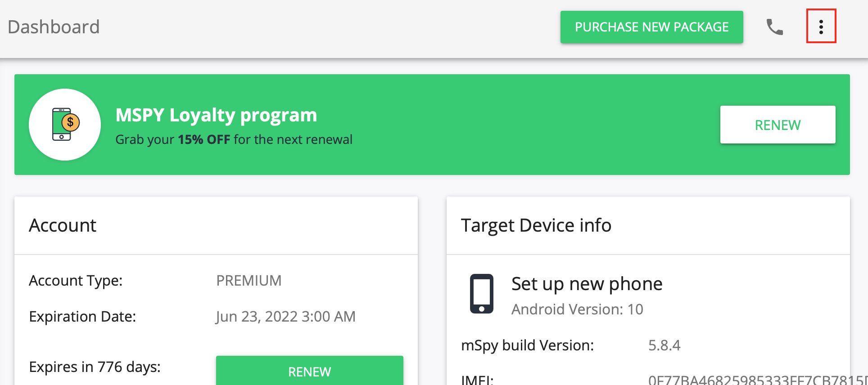868x385 pixels.
Task: Click the smartphone icon beside Set up new phone
Action: pos(482,294)
